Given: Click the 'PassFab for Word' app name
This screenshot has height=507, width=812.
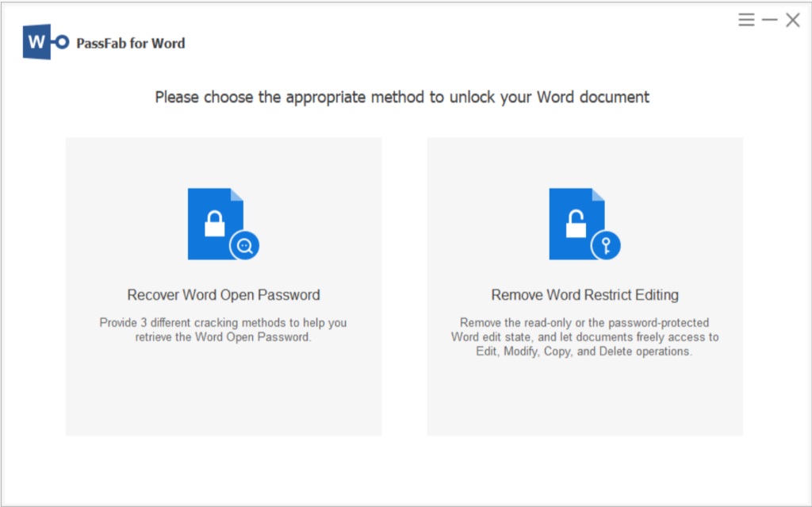Looking at the screenshot, I should point(131,43).
